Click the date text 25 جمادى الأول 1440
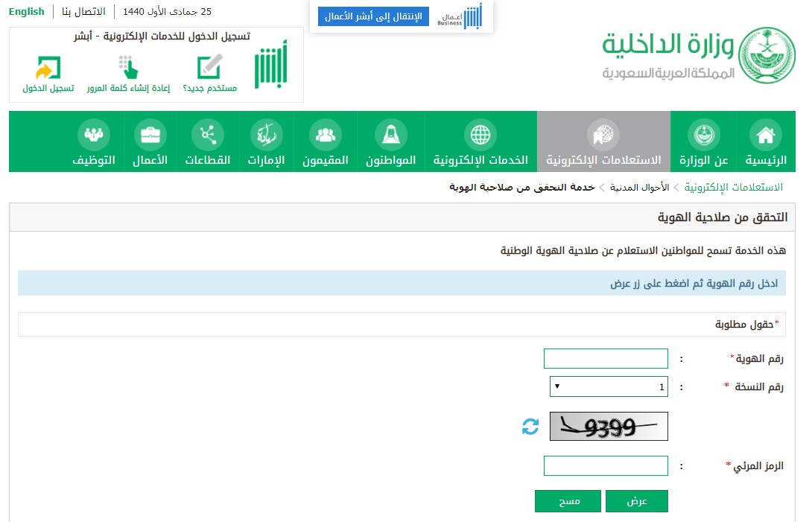This screenshot has width=812, height=522. [x=168, y=11]
